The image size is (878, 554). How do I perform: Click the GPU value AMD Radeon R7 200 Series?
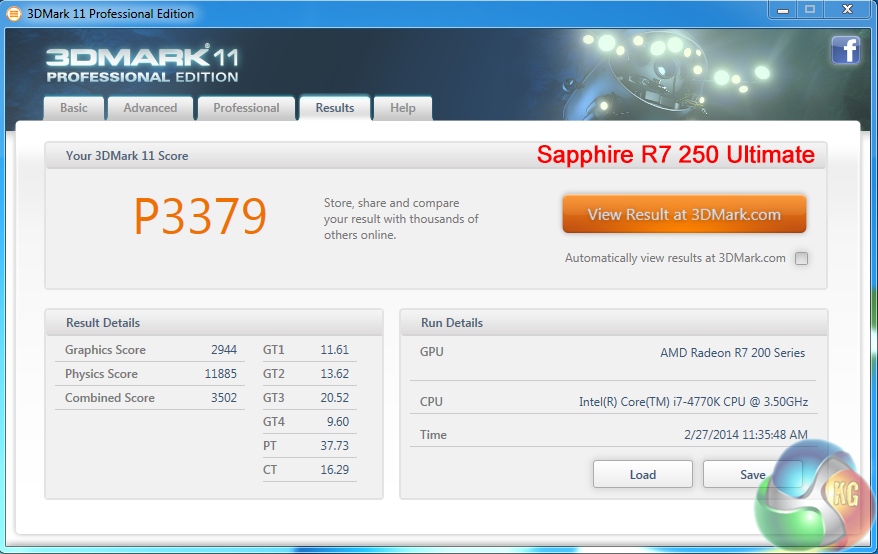(732, 353)
